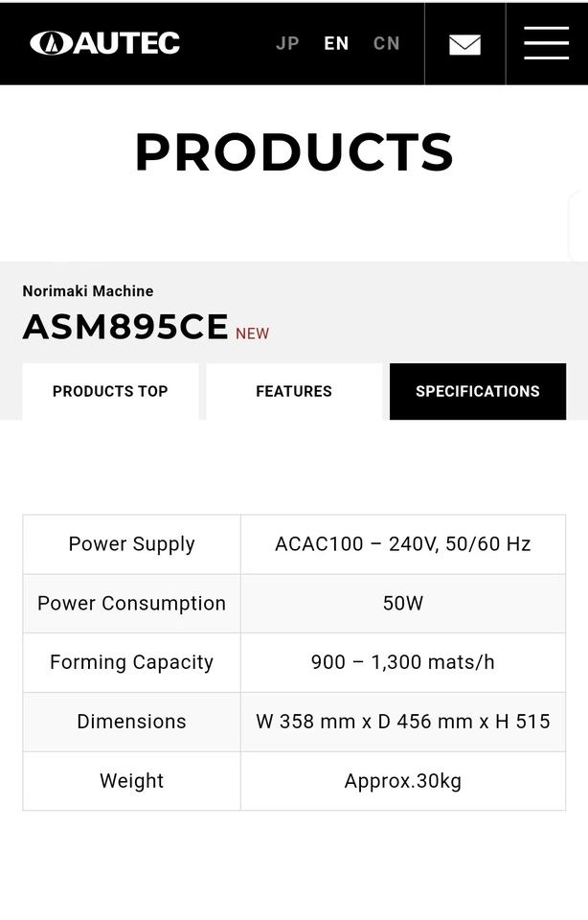The height and width of the screenshot is (920, 588).
Task: Click the Approx.30kg weight value
Action: [403, 781]
